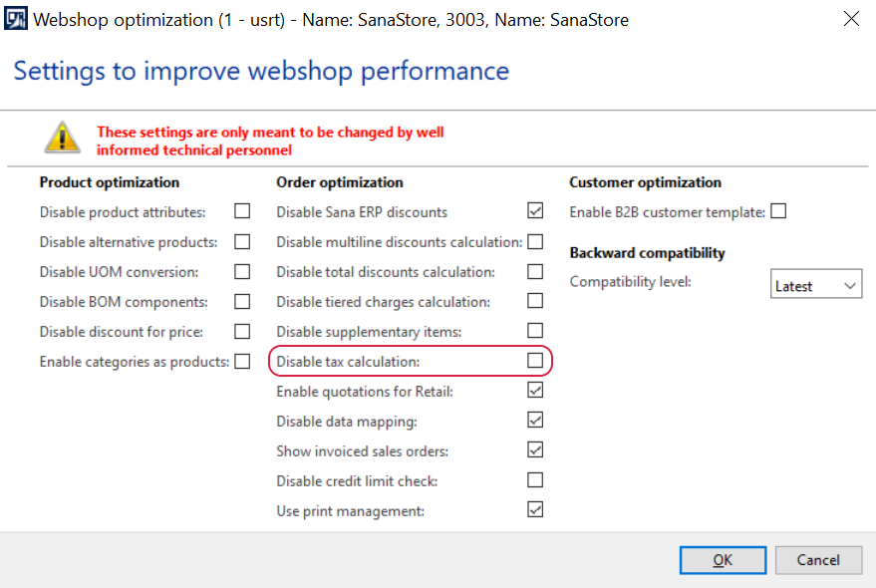Check Disable multiline discounts calculation

tap(535, 241)
